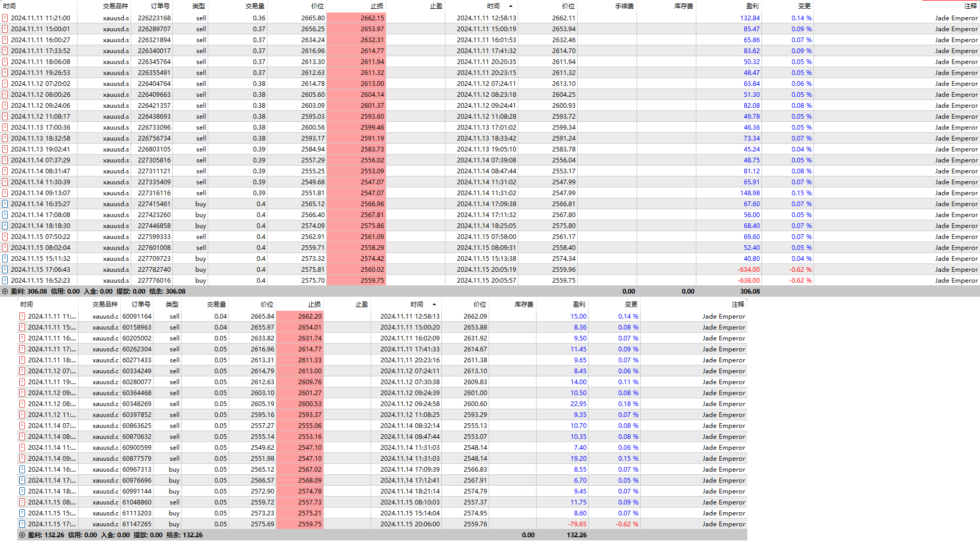The width and height of the screenshot is (980, 543).
Task: Select the loss value -638.00
Action: click(748, 280)
